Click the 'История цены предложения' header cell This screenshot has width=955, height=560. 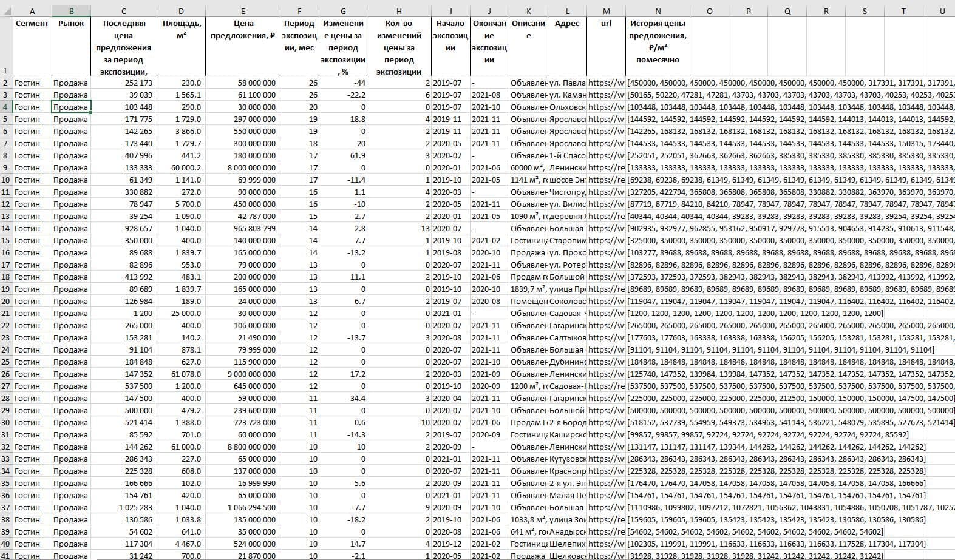[x=658, y=46]
